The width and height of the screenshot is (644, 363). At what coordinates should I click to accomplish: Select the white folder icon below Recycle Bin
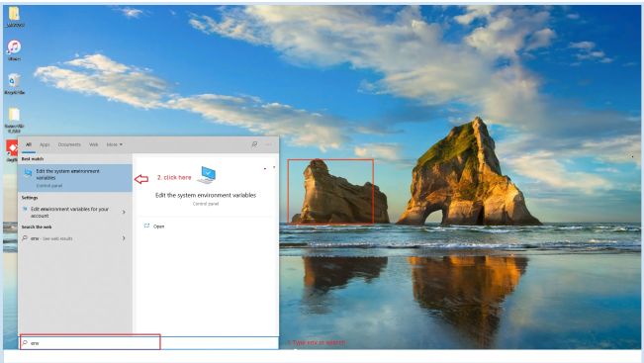click(14, 115)
